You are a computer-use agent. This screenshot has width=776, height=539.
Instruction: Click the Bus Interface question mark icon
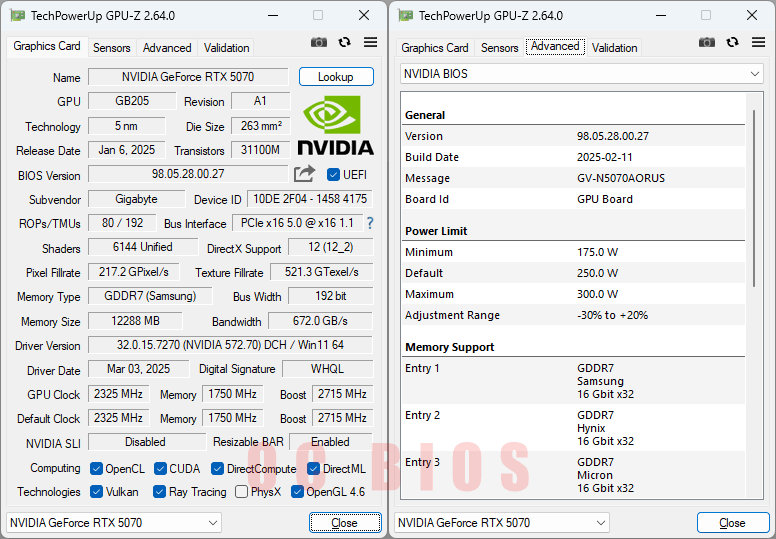click(370, 223)
